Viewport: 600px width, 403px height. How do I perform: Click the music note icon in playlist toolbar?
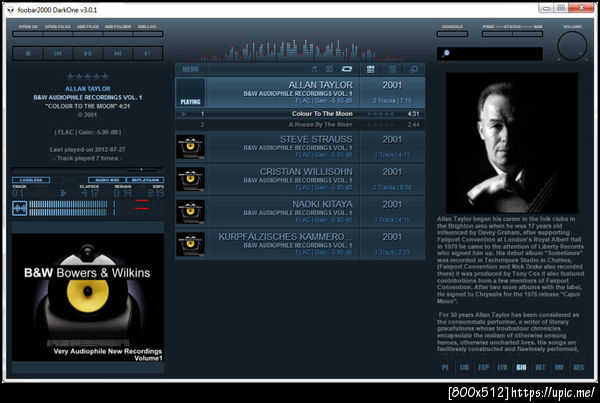[x=314, y=69]
